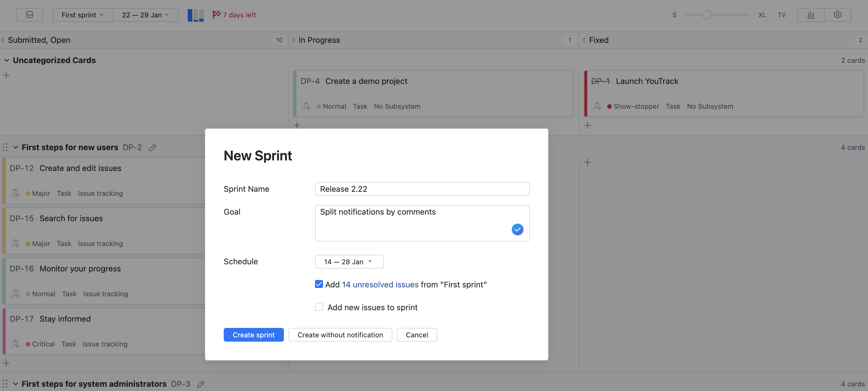Open the board settings gear

click(838, 15)
